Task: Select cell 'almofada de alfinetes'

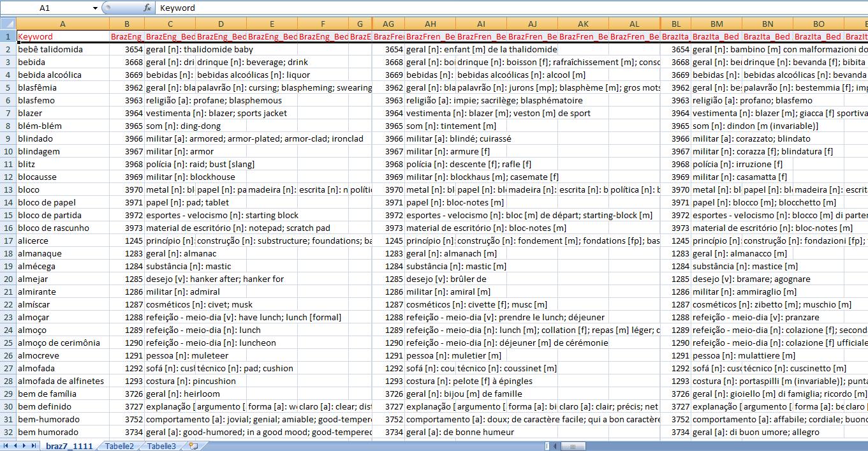Action: [63, 381]
